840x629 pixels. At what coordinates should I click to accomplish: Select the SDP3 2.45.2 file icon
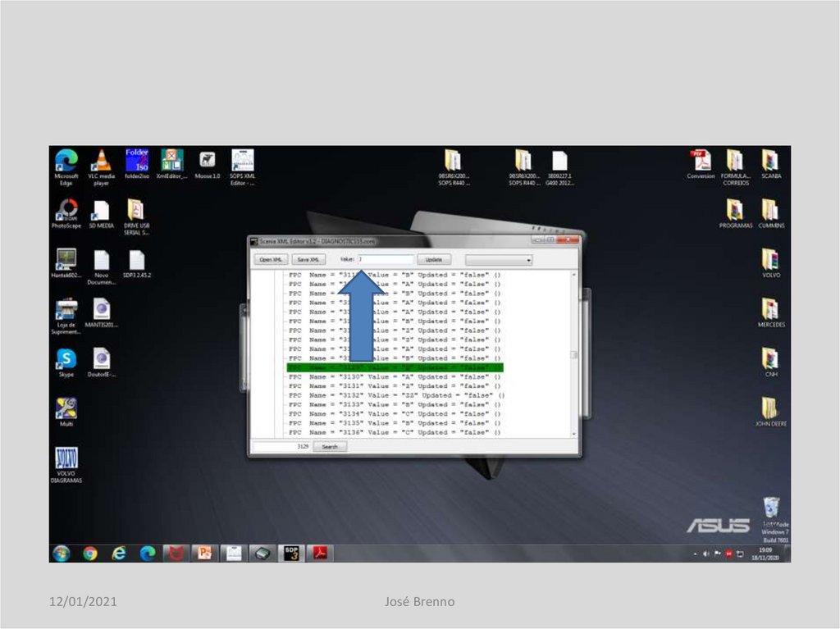coord(137,263)
